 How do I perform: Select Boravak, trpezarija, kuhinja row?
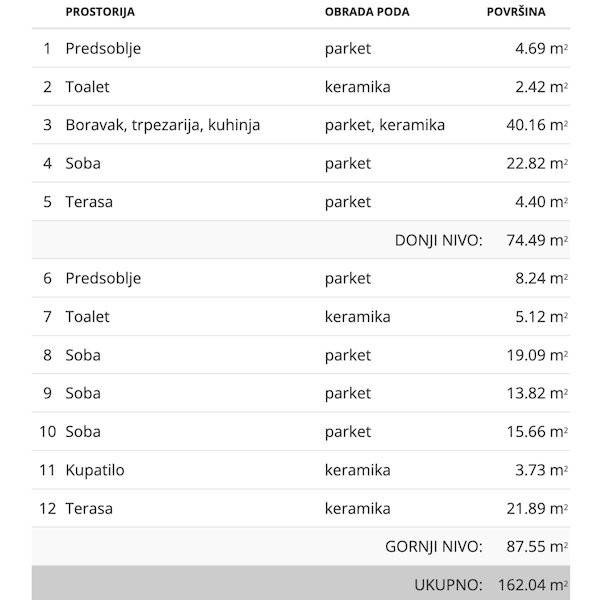pyautogui.click(x=301, y=125)
